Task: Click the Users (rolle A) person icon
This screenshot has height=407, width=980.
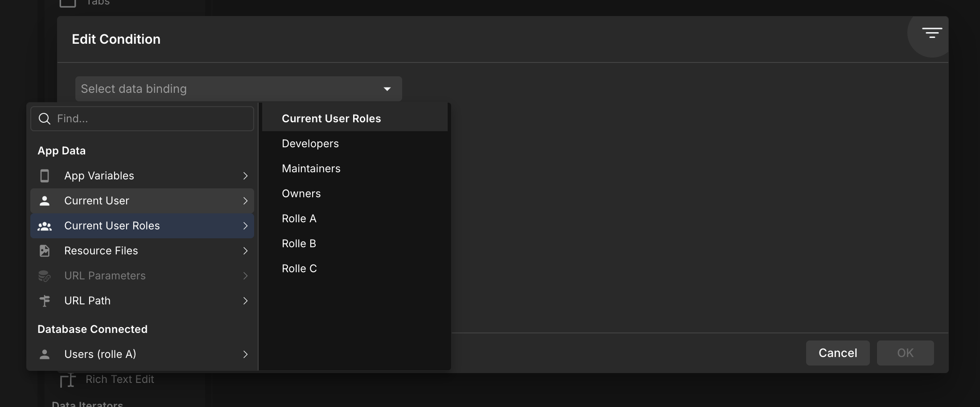Action: coord(45,354)
